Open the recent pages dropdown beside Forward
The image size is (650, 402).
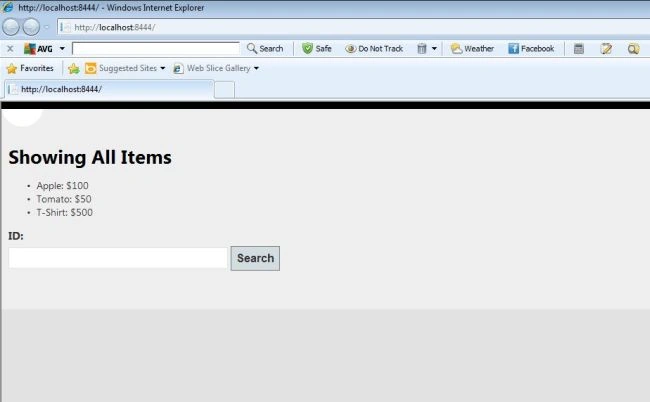[46, 27]
